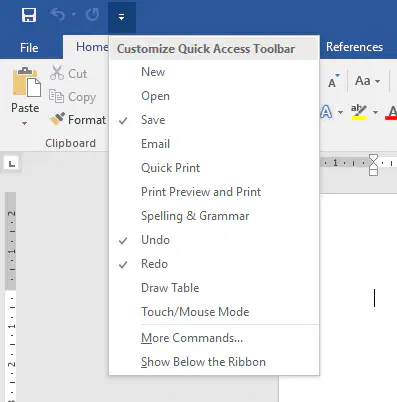Click the Change Case Aa button
The width and height of the screenshot is (397, 402).
(363, 81)
